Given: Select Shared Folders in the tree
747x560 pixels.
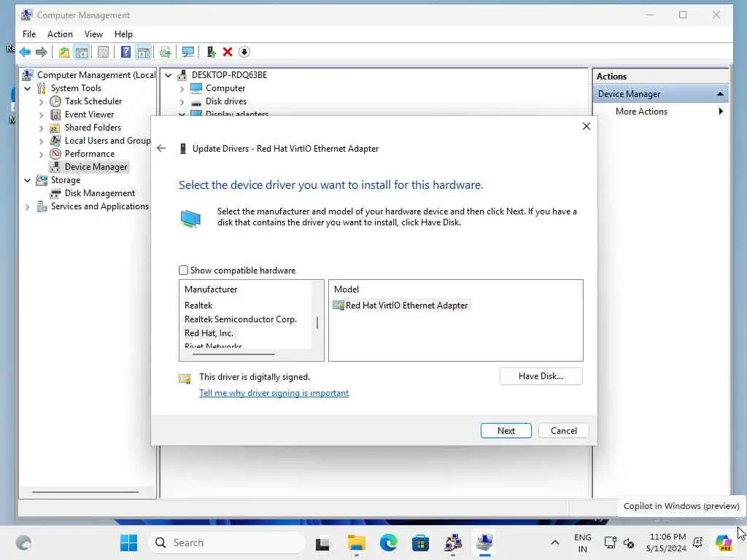Looking at the screenshot, I should coord(93,127).
